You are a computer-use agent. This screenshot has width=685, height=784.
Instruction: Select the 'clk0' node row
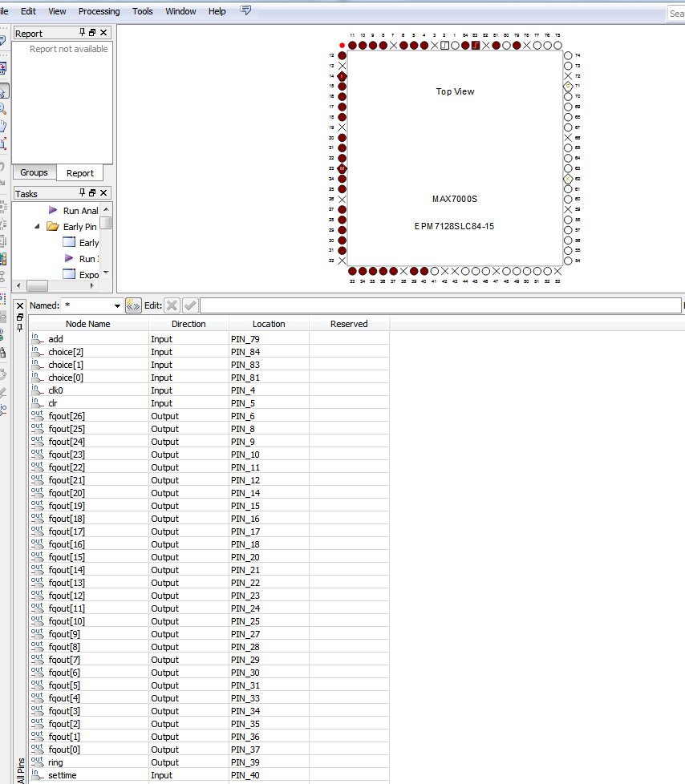pos(209,390)
